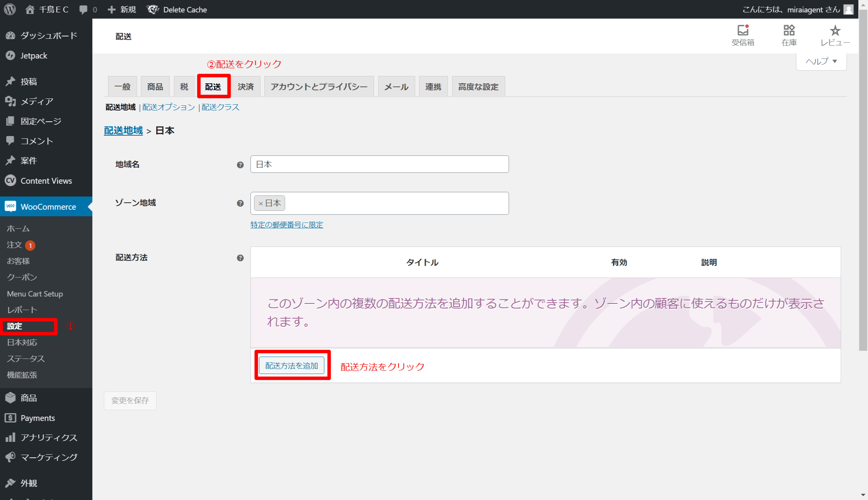Screen dimensions: 868x500
Task: Open the 特定の郵便番号に限定 link
Action: [286, 224]
